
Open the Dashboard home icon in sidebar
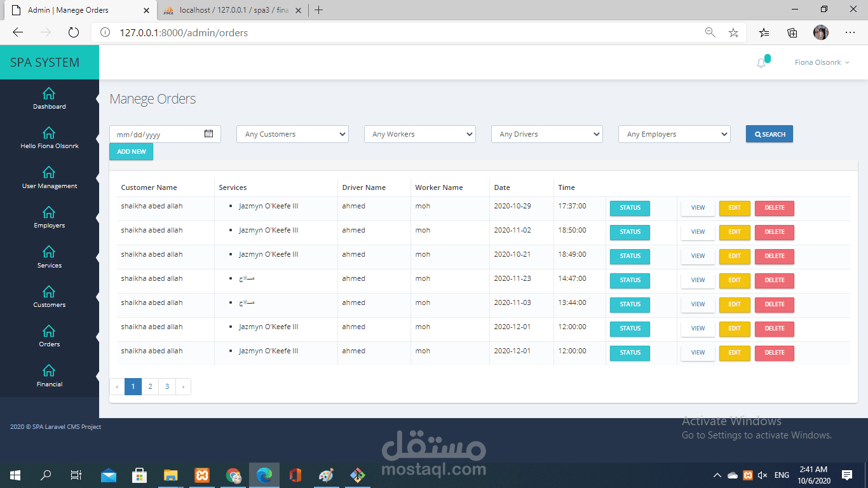click(x=49, y=93)
